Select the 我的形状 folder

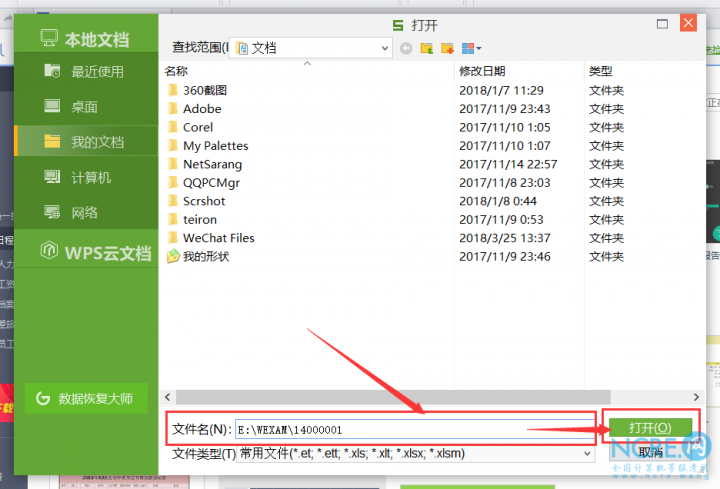coord(206,256)
